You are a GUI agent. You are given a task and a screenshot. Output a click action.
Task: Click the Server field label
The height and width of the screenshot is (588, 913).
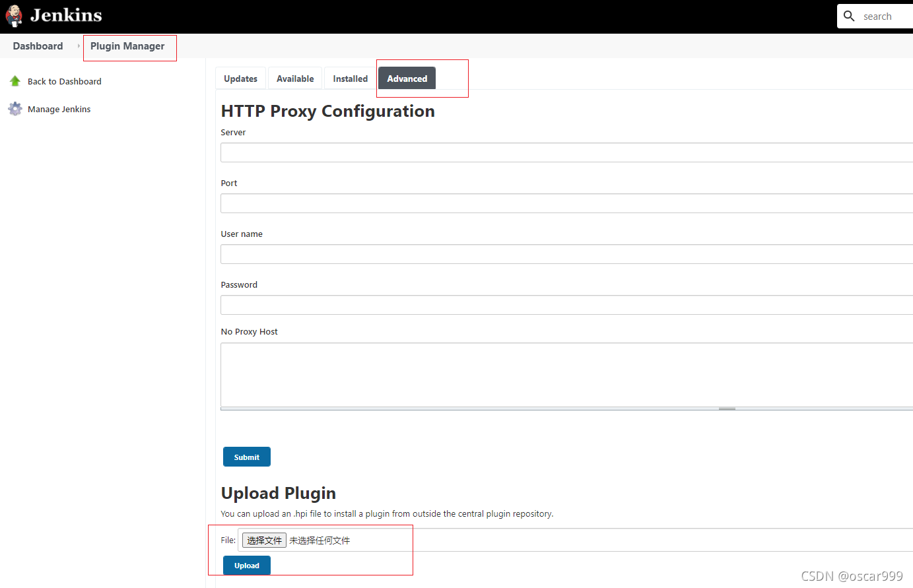tap(233, 133)
